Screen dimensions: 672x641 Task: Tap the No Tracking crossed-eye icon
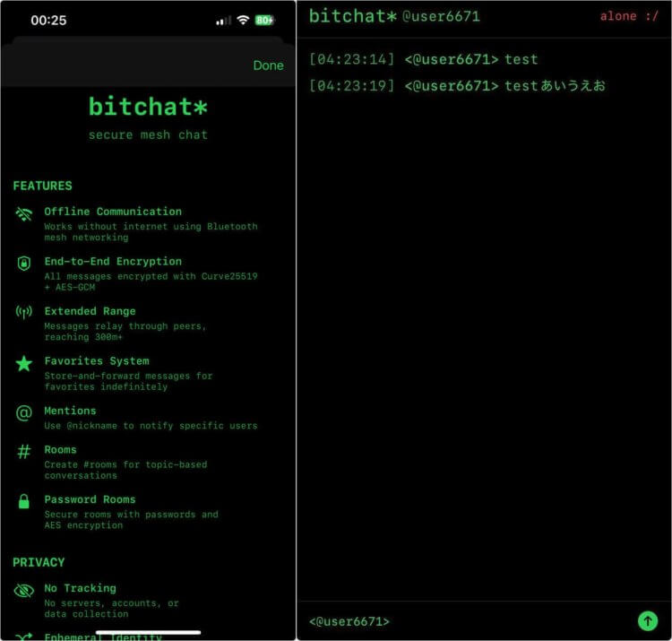click(24, 591)
